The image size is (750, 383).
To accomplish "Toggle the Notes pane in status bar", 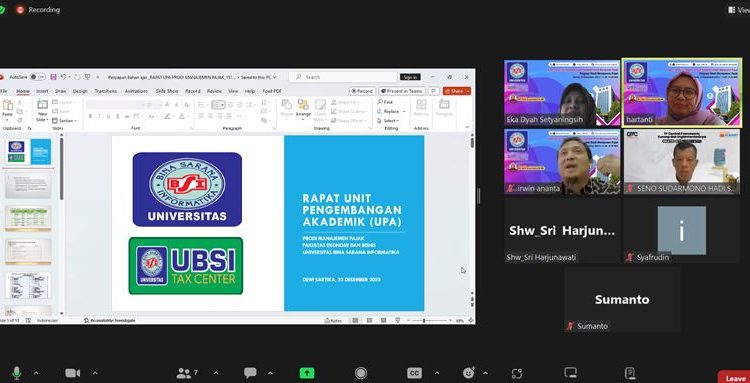I will [x=333, y=320].
